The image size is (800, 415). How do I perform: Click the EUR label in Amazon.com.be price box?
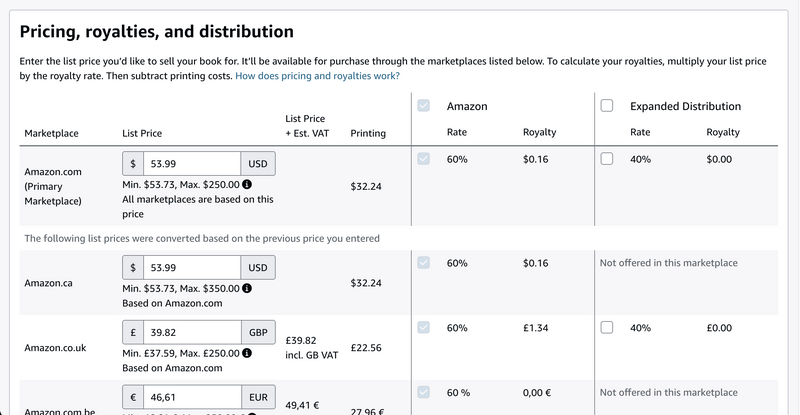click(x=258, y=397)
